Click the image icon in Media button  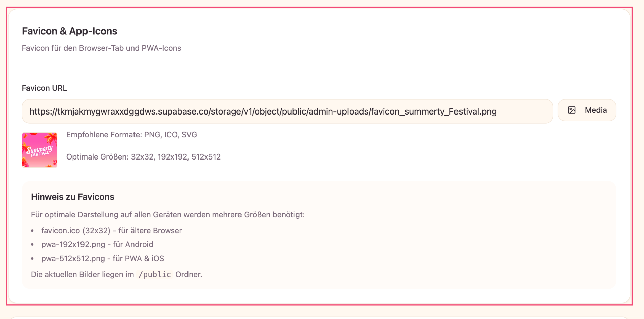pos(572,110)
